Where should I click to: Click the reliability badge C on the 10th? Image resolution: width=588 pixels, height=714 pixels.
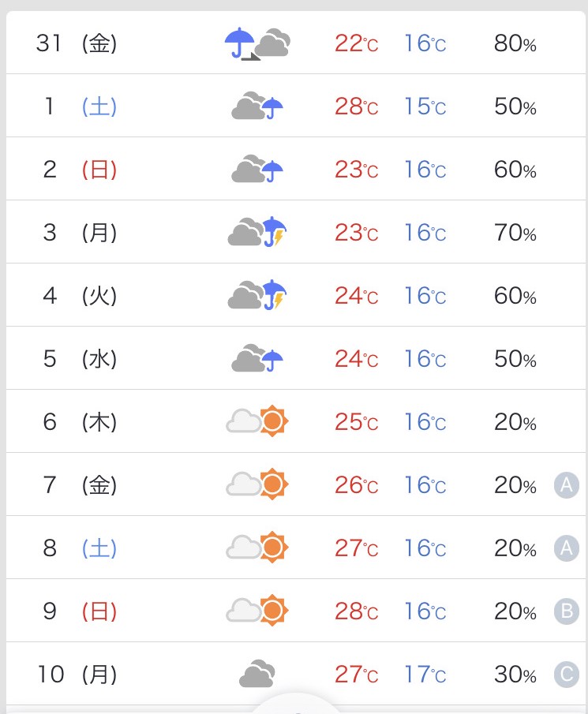(x=566, y=675)
